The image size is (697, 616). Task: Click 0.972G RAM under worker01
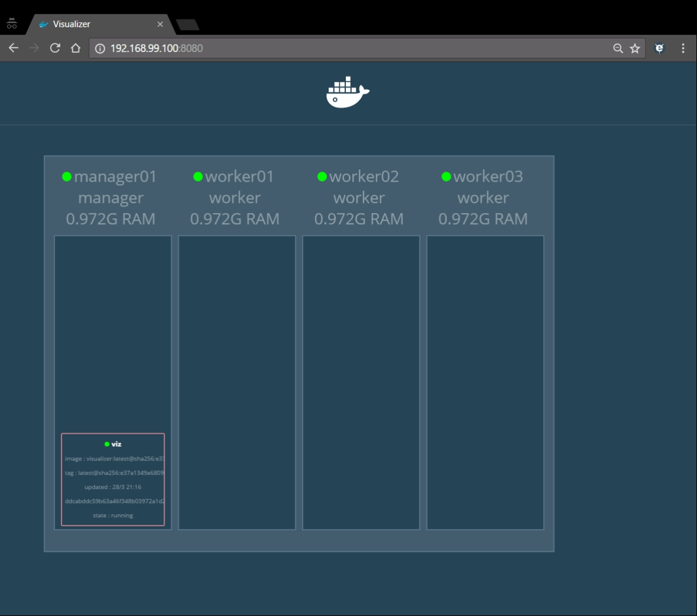(235, 219)
